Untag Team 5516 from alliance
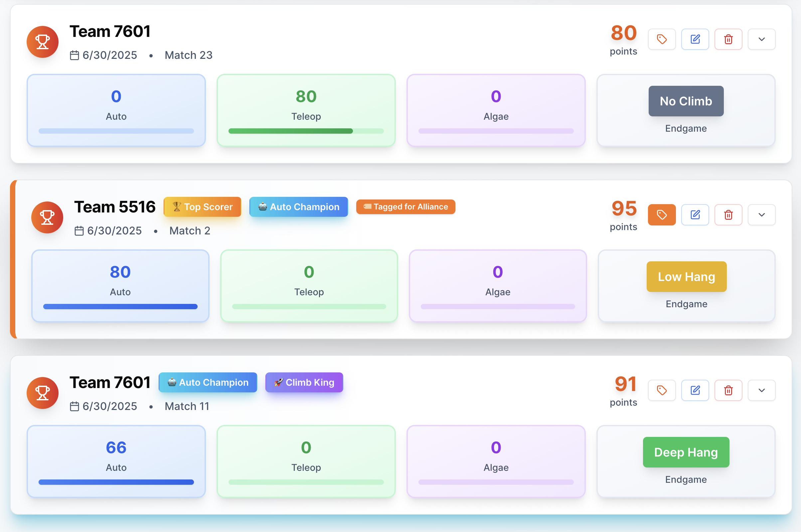The width and height of the screenshot is (801, 532). coord(662,215)
